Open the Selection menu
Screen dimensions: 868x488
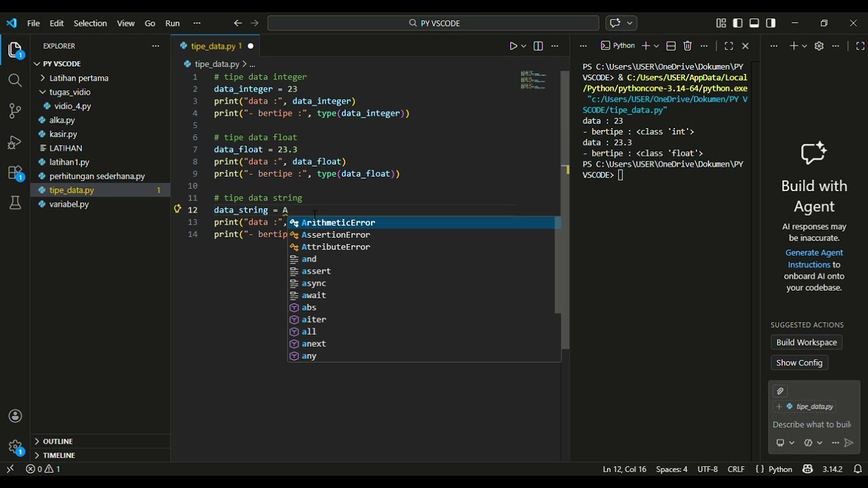click(90, 23)
